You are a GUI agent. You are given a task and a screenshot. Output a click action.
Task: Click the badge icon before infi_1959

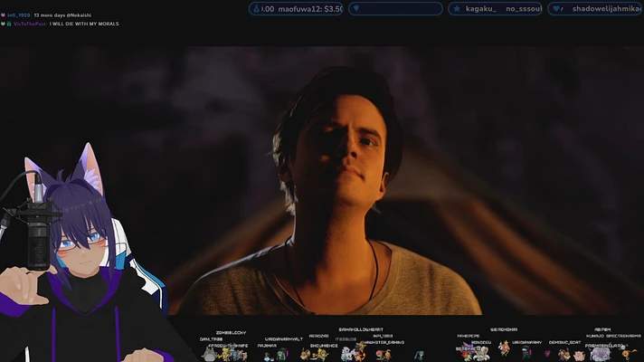[x=3, y=15]
